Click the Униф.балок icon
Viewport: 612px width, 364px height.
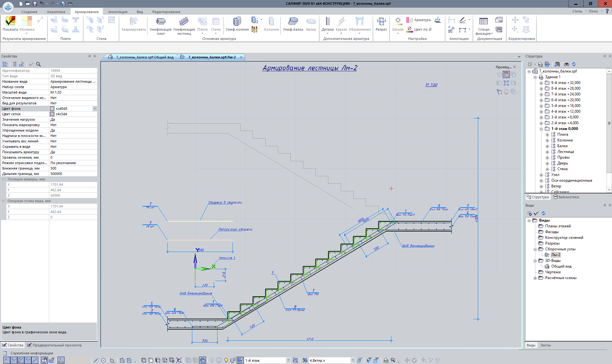tap(293, 22)
